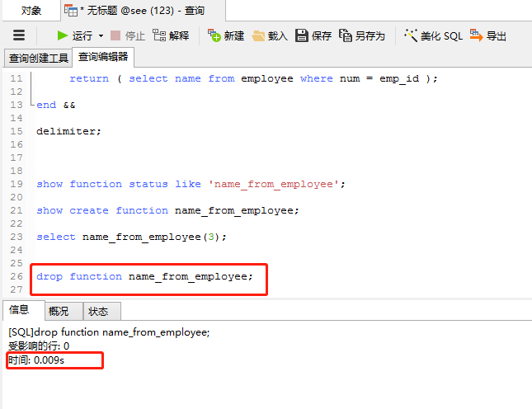Click the 保存 button label
This screenshot has height=409, width=532.
click(x=322, y=35)
